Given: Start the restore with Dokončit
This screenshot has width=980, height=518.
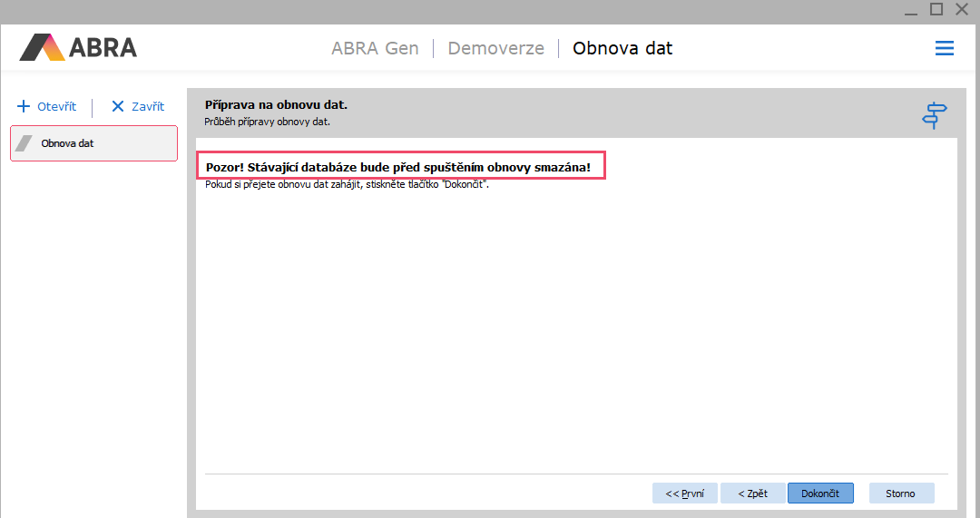Looking at the screenshot, I should tap(820, 493).
